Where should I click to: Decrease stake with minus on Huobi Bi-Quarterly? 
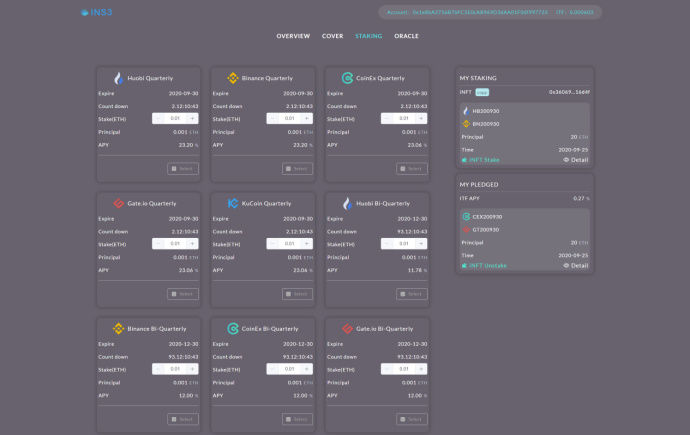pos(387,244)
